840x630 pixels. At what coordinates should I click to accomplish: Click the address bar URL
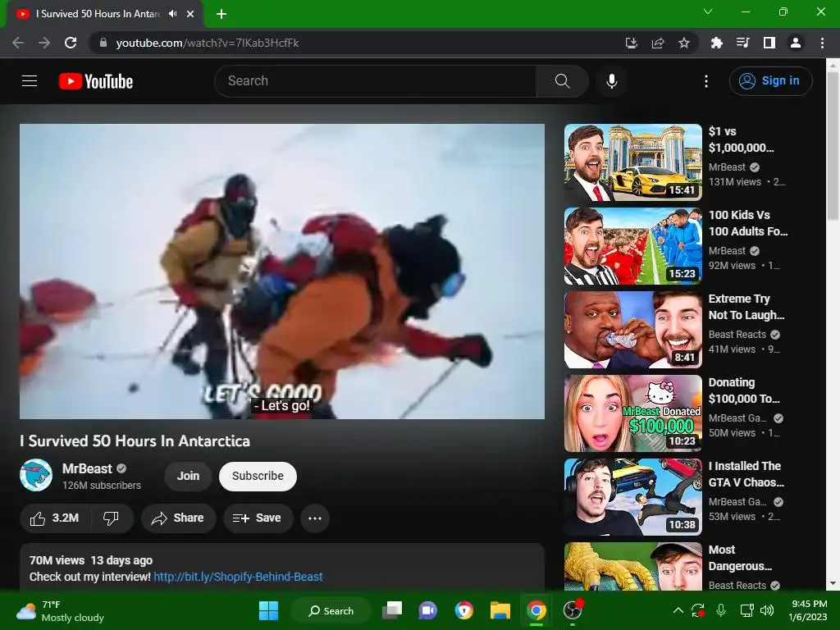pos(208,43)
